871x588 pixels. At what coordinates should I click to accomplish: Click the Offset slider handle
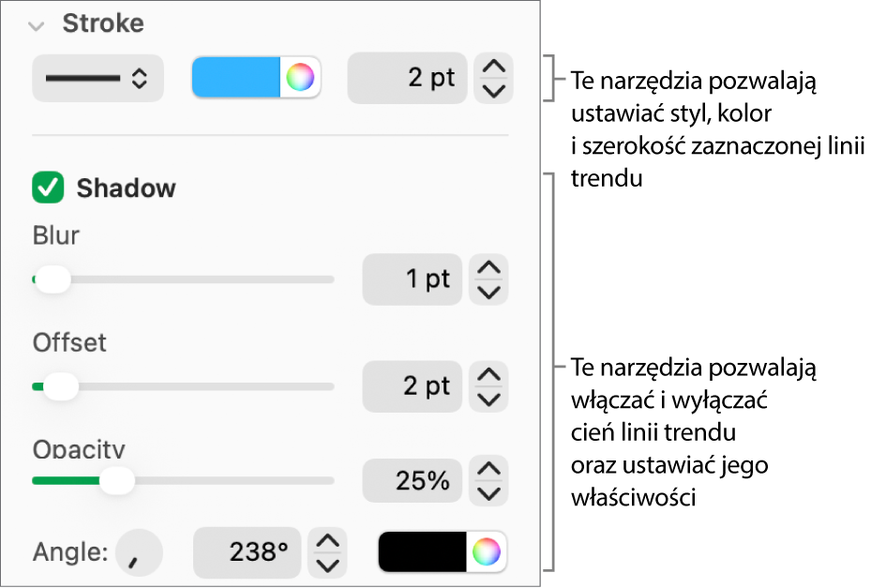(61, 386)
